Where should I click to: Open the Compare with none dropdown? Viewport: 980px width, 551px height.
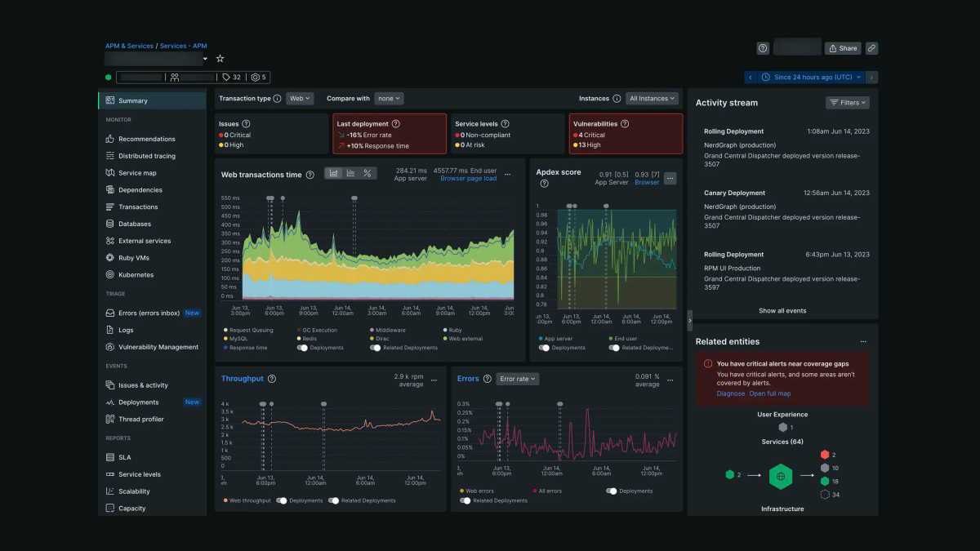coord(389,99)
